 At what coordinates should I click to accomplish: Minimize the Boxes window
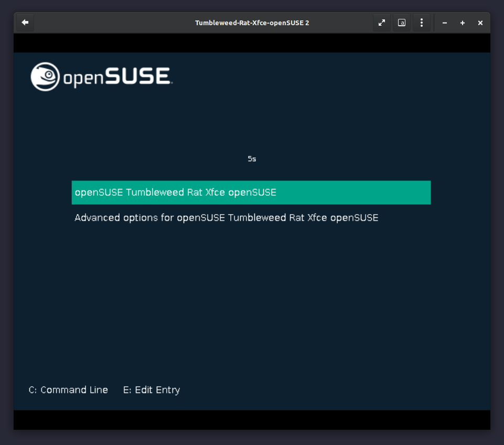click(445, 23)
